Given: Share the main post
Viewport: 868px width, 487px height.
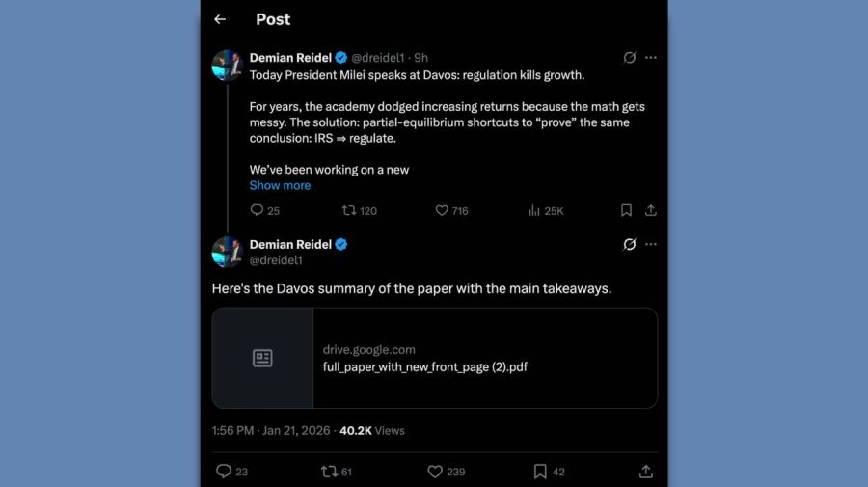Looking at the screenshot, I should click(646, 472).
